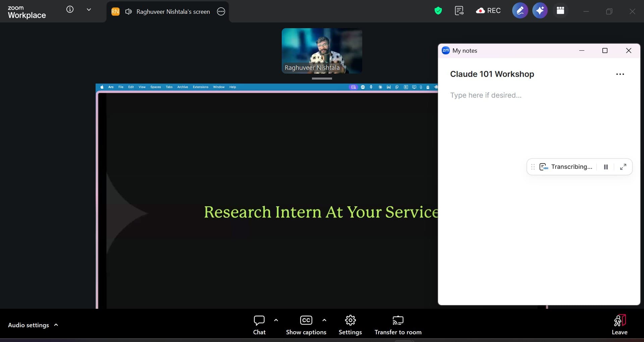Select Raghuveer Nishtala video thumbnail
Screen dimensions: 644x342
coord(322,51)
